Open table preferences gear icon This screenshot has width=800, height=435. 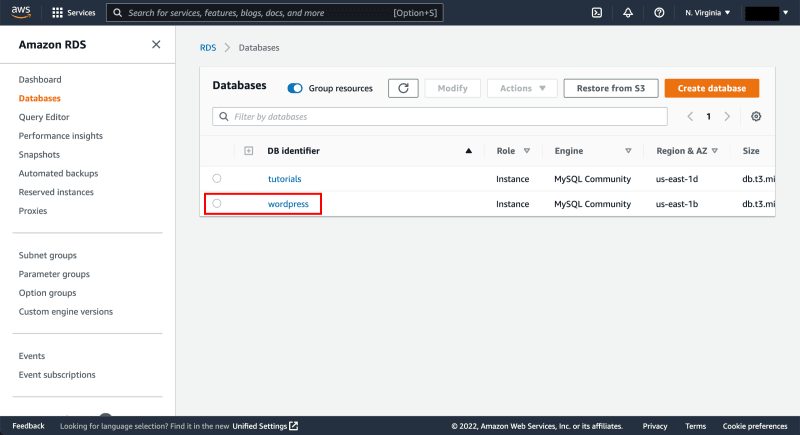coord(756,116)
